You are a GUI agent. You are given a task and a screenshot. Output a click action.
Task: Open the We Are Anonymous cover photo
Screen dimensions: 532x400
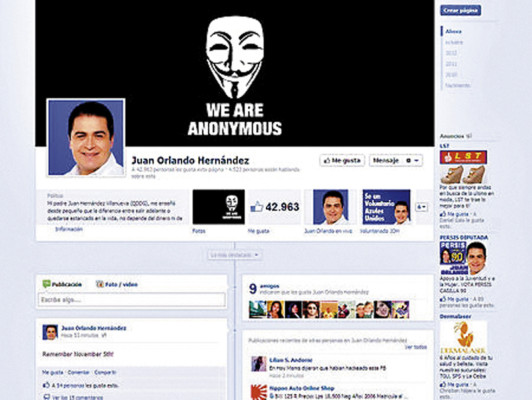[x=235, y=73]
